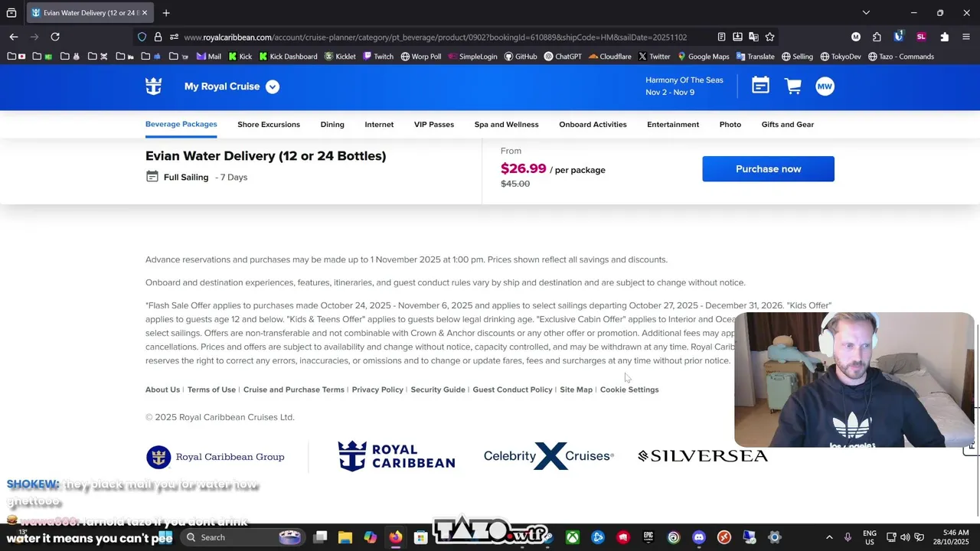Open the Mail bookmark

(209, 57)
